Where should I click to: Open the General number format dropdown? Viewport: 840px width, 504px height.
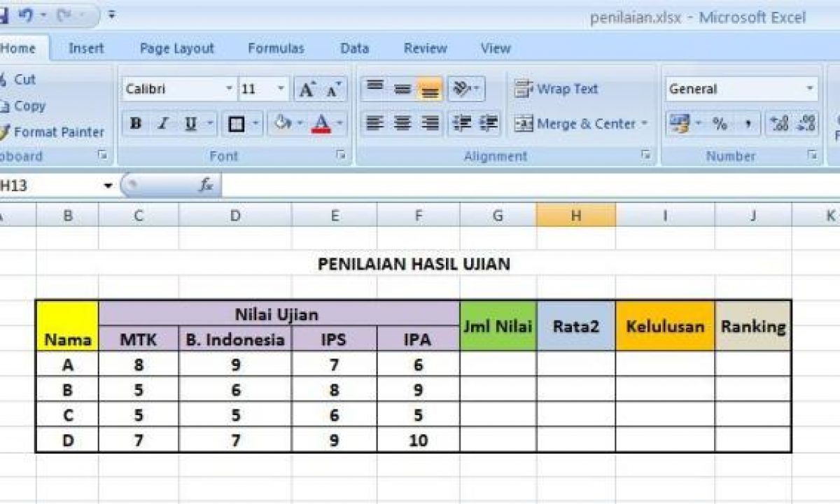(x=810, y=89)
